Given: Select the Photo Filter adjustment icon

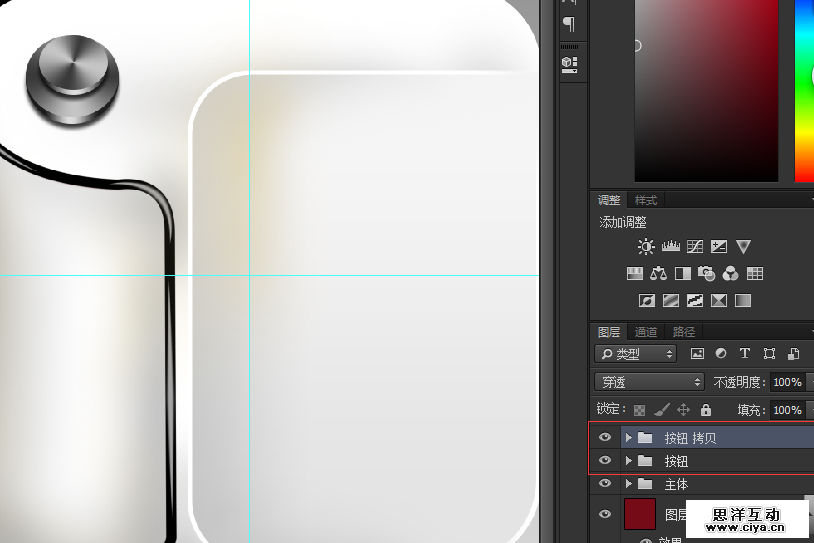Looking at the screenshot, I should [x=707, y=274].
